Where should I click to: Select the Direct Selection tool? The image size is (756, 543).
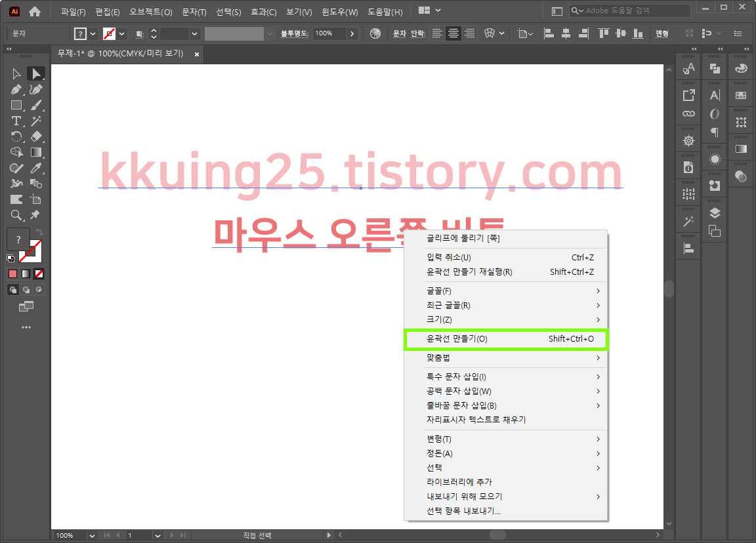pos(35,73)
